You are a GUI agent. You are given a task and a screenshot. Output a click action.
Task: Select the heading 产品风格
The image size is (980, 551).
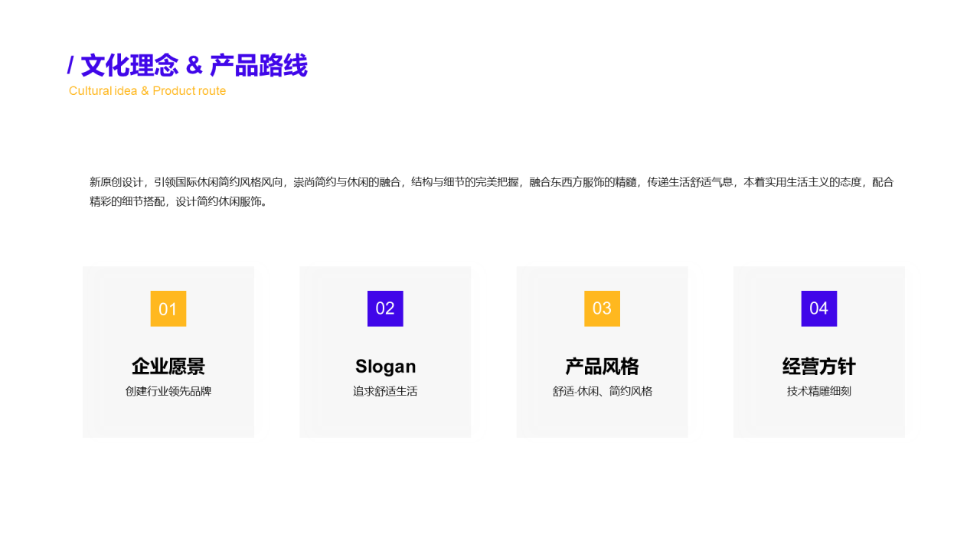click(602, 367)
